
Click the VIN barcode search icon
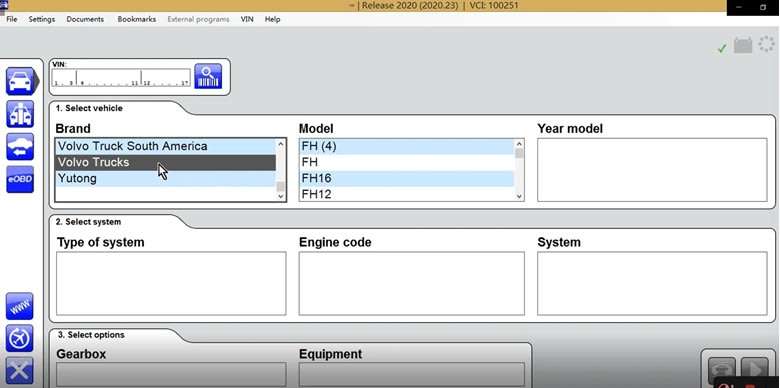pyautogui.click(x=208, y=76)
